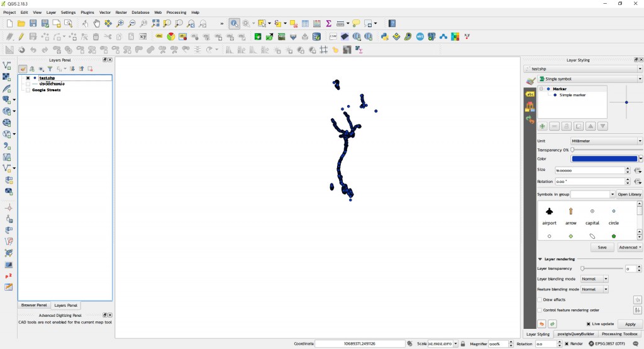The height and width of the screenshot is (349, 644).
Task: Switch to the Browser Panel tab
Action: [34, 305]
